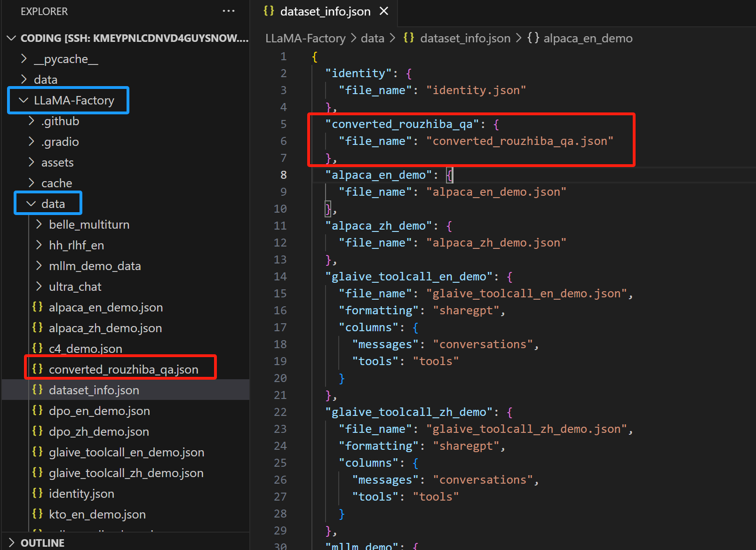The image size is (756, 550).
Task: Click the "conversations" value on line 18
Action: point(483,344)
